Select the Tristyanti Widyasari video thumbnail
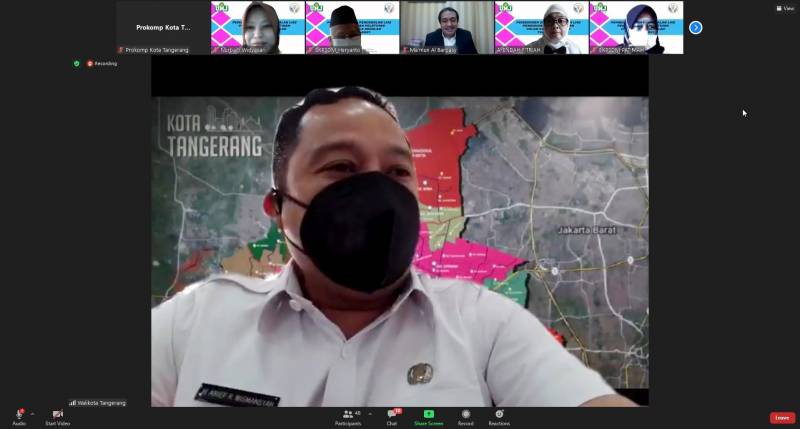This screenshot has height=429, width=800. coord(257,28)
